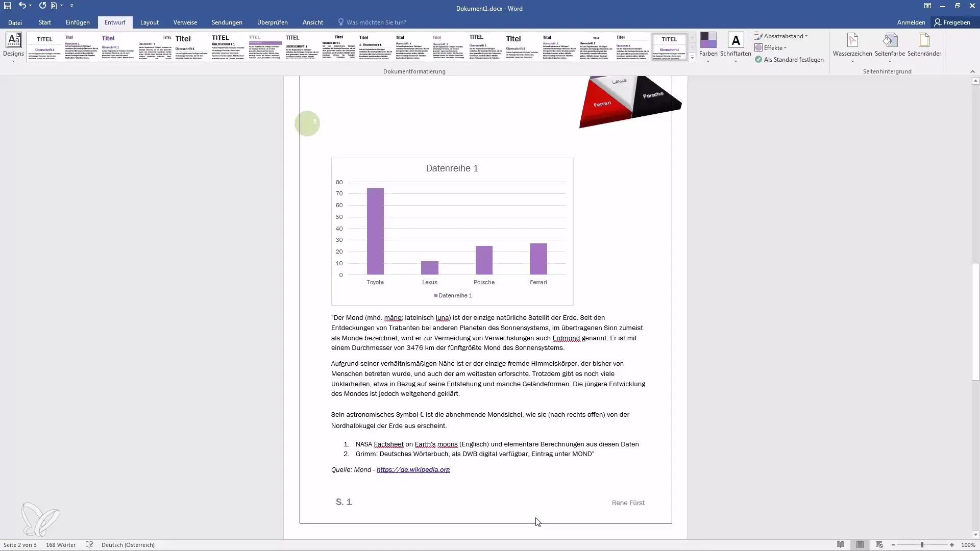Collapse the ribbon with the arrow
Image resolution: width=980 pixels, height=551 pixels.
[x=972, y=71]
